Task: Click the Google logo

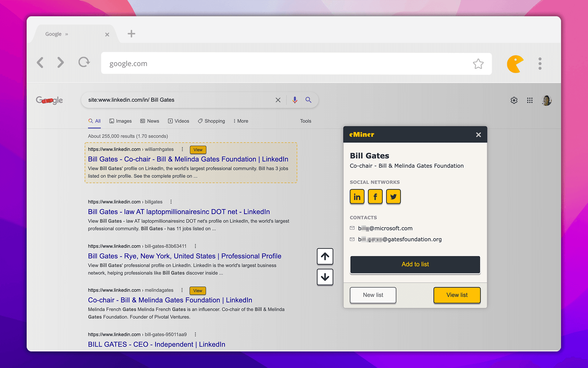Action: 49,100
